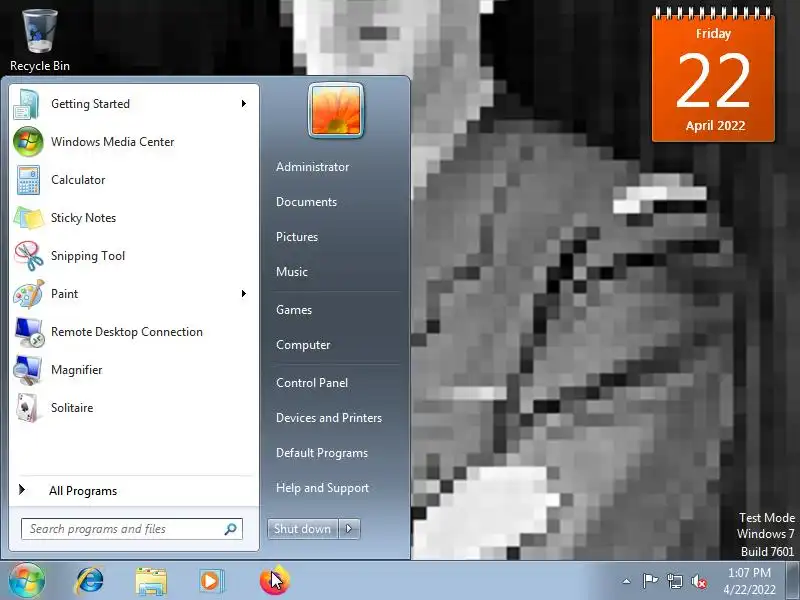The width and height of the screenshot is (800, 600).
Task: Click Magnifier text label
Action: click(x=77, y=370)
